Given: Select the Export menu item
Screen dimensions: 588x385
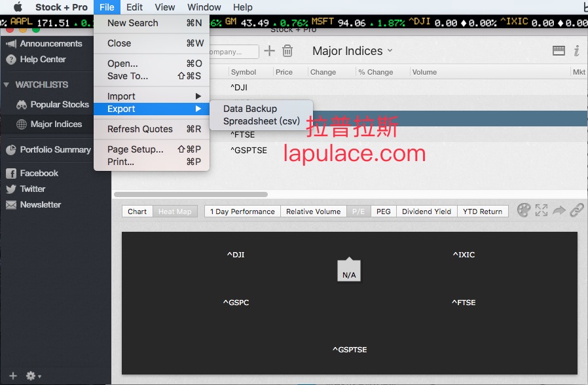Looking at the screenshot, I should [151, 109].
